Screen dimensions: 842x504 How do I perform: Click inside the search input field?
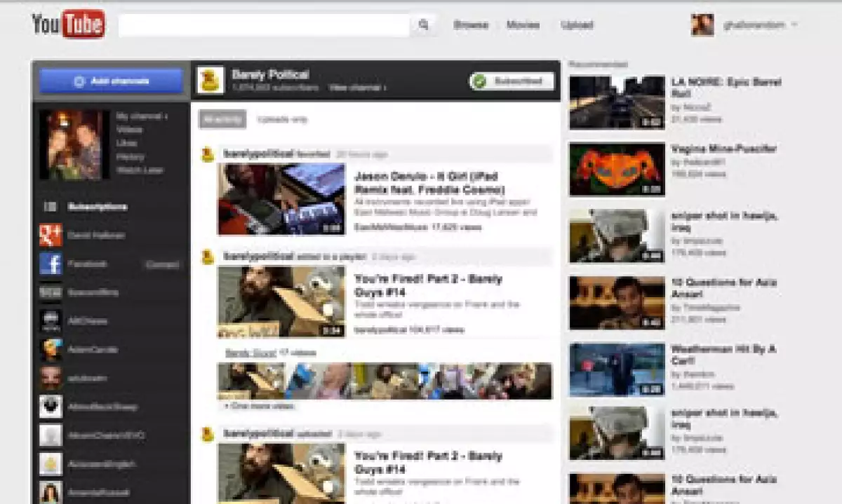(264, 25)
